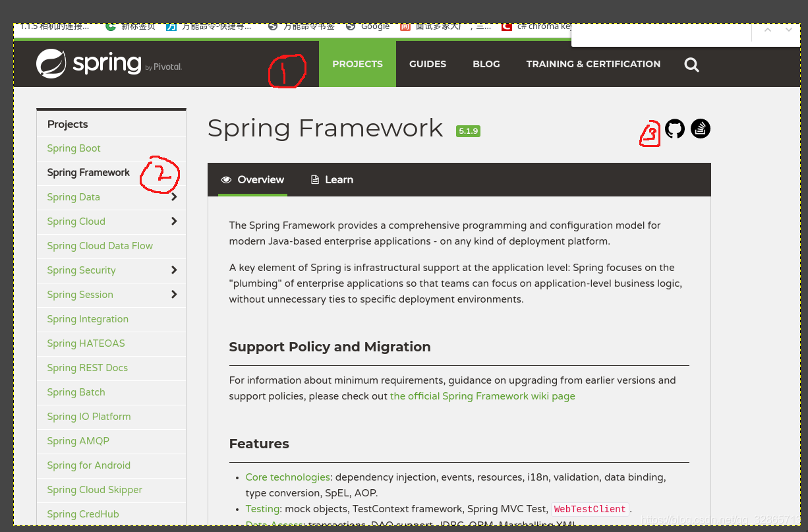Open Spring Boot in the sidebar
Screen dimensions: 808x532
74,148
